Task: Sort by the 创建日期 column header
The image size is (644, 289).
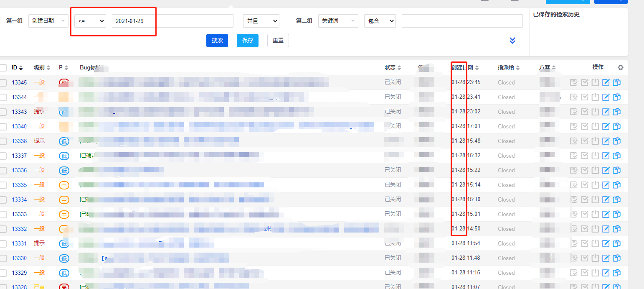Action: tap(465, 68)
